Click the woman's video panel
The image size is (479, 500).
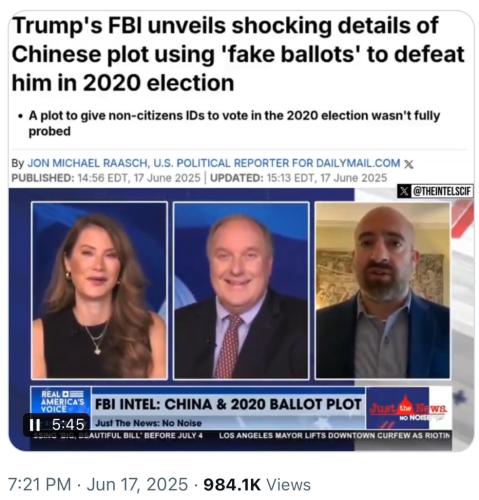[99, 290]
